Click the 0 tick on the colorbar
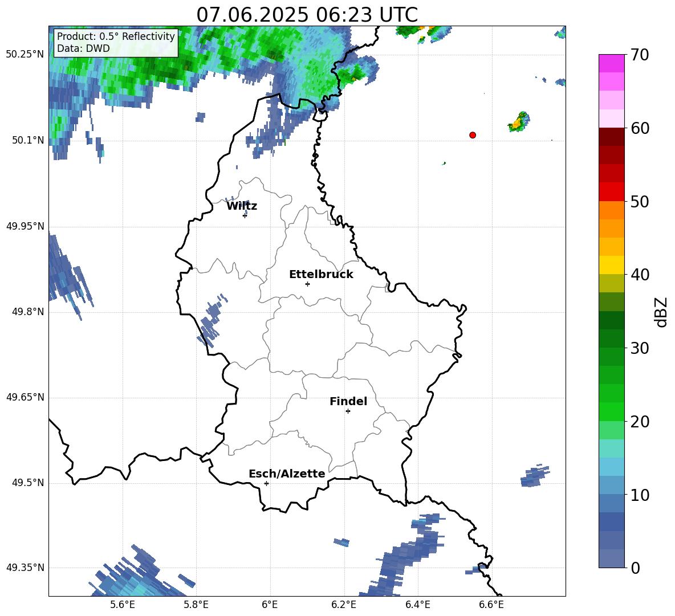675x616 pixels. click(x=635, y=568)
